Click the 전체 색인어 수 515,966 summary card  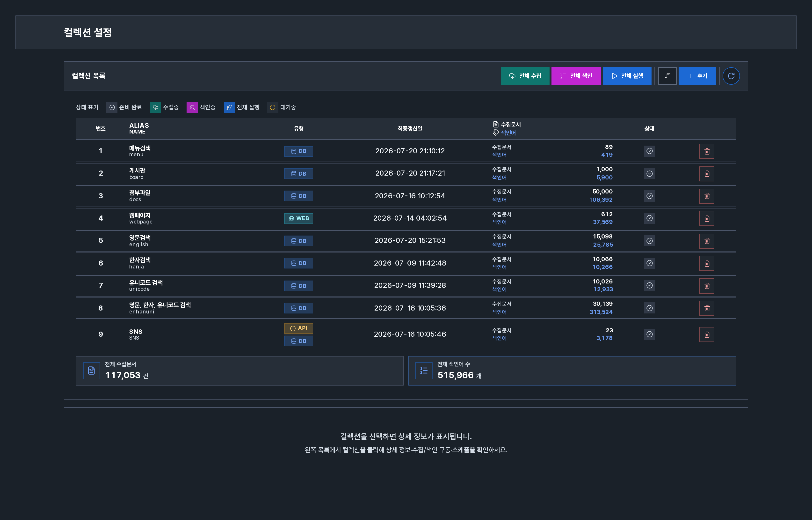point(572,371)
